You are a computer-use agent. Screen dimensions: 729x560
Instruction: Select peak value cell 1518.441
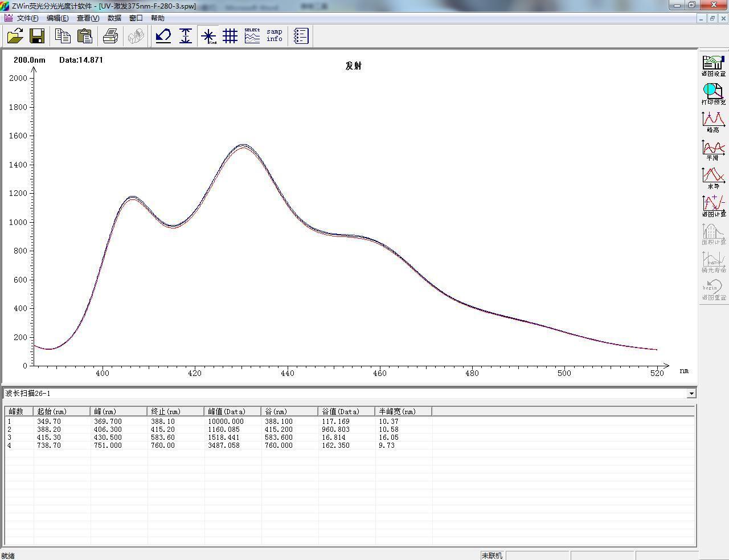pyautogui.click(x=224, y=438)
